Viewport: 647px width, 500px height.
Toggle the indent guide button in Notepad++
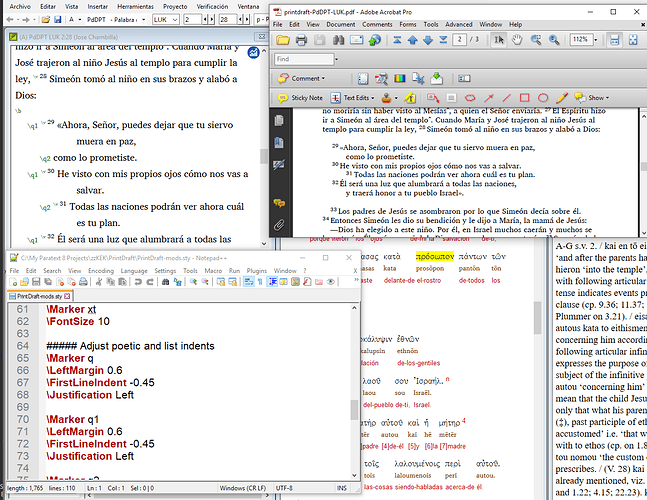272,282
